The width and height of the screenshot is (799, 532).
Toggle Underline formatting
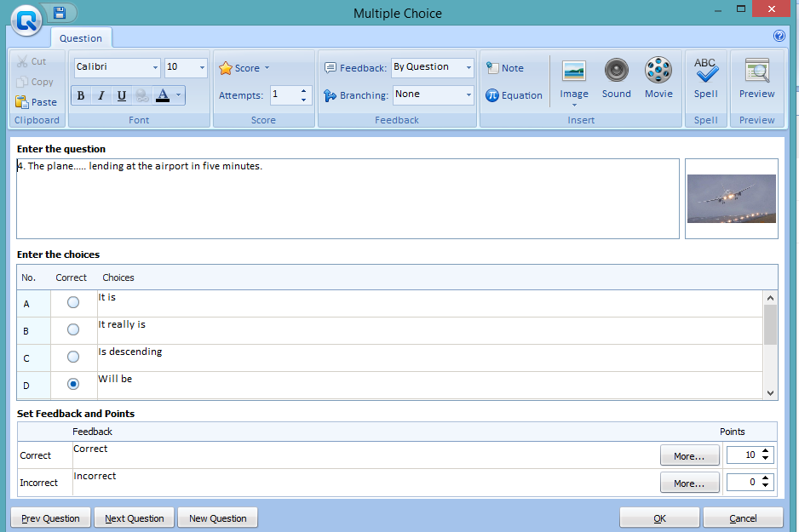[121, 95]
